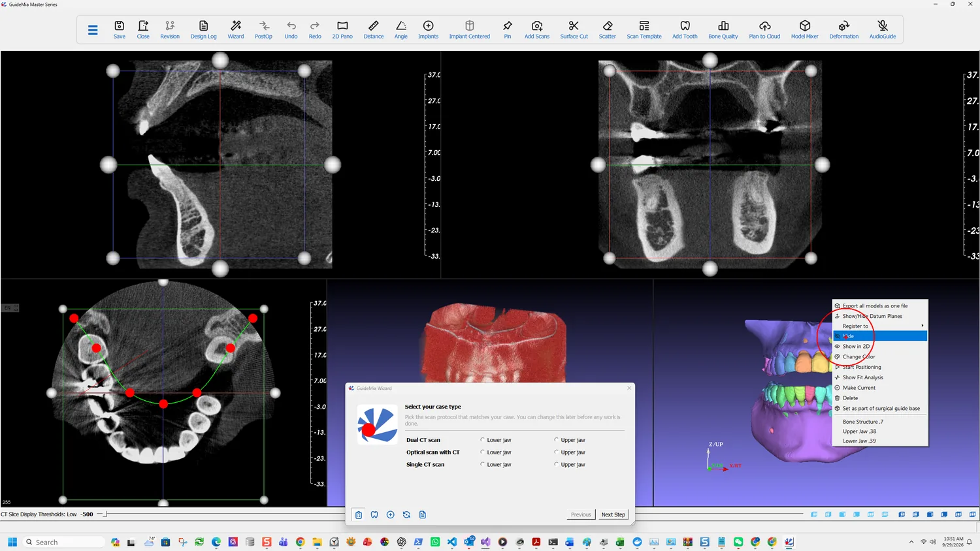
Task: Open the Deformation tool
Action: click(844, 29)
